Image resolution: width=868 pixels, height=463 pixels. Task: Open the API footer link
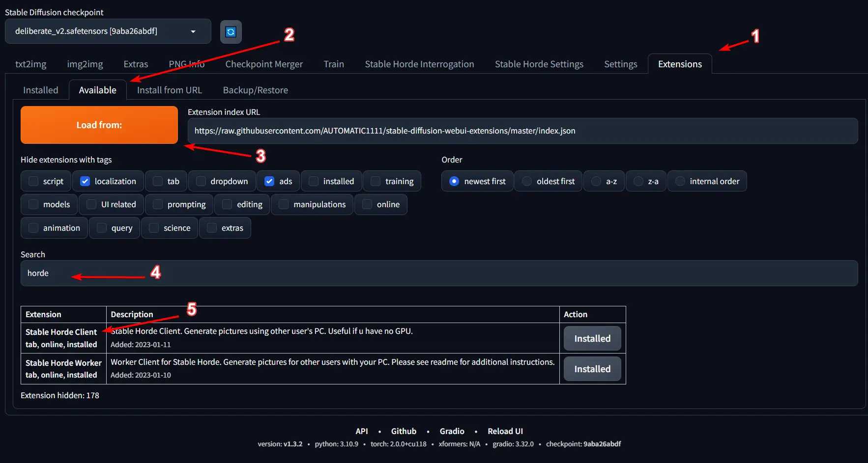[362, 431]
